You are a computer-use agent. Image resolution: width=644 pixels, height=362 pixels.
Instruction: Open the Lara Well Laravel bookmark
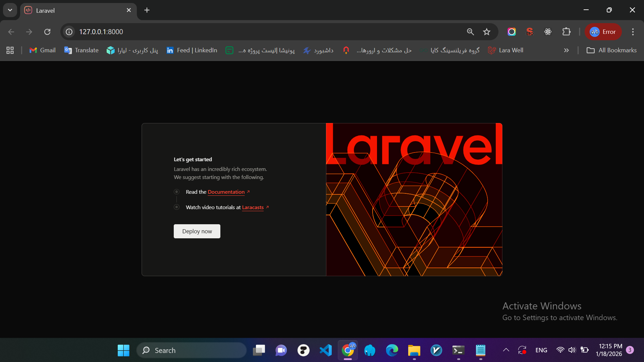point(506,50)
